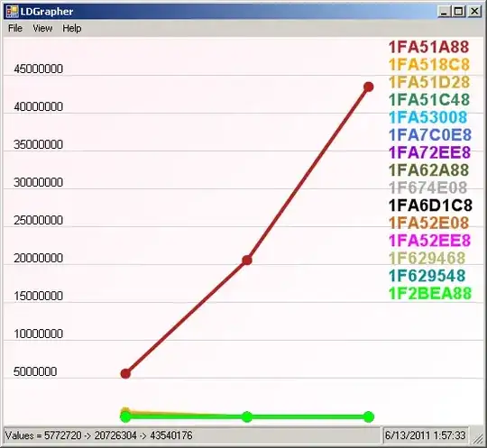The height and width of the screenshot is (448, 487).
Task: Click the Values status bar text
Action: pos(98,435)
